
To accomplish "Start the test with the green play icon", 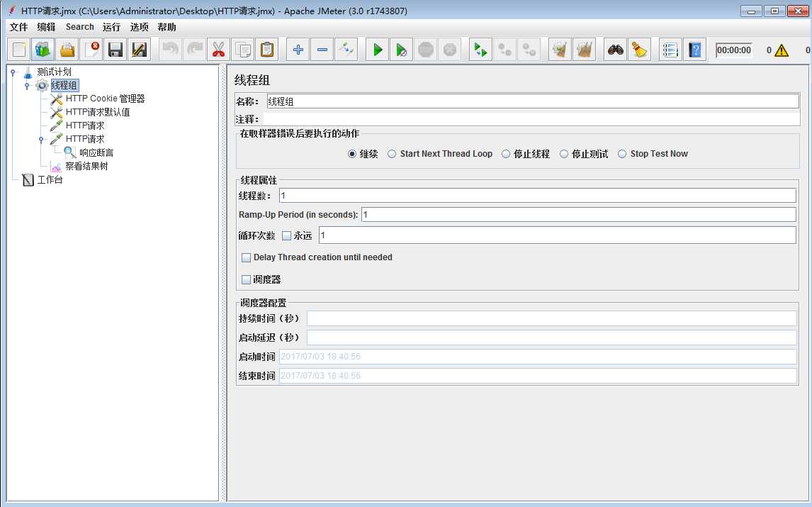I will 378,50.
